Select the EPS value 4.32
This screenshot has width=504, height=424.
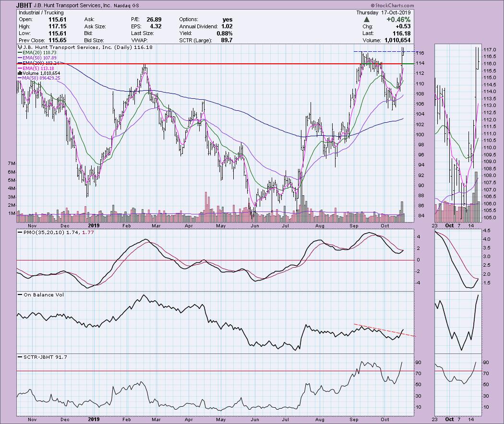tap(156, 26)
